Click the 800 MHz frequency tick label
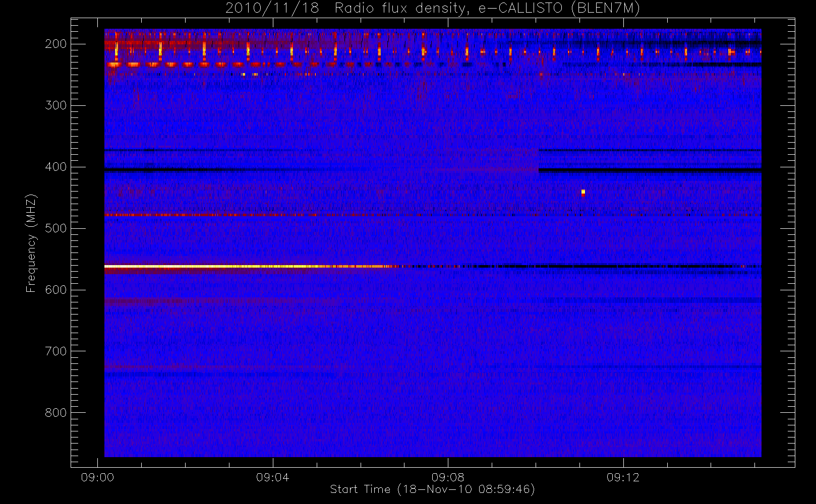 tap(56, 413)
